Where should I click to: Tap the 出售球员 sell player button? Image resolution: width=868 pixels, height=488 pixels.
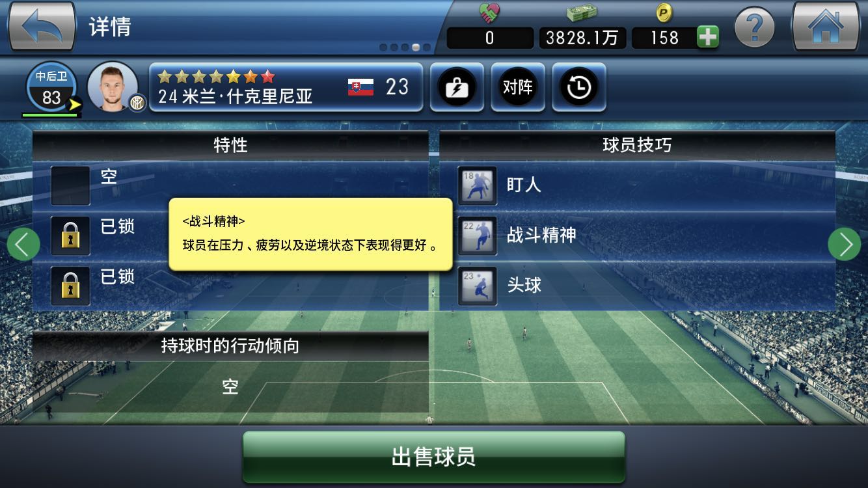[434, 457]
